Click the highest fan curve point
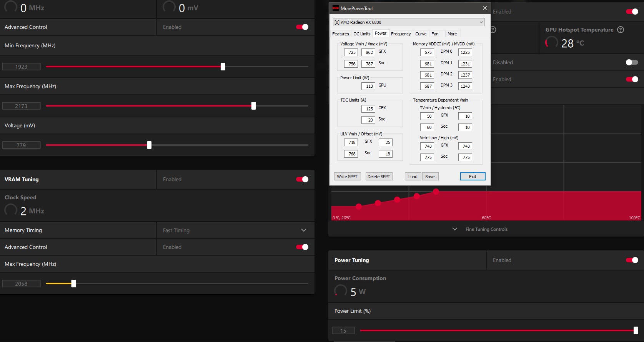Screen dimensions: 644x342 point(436,191)
